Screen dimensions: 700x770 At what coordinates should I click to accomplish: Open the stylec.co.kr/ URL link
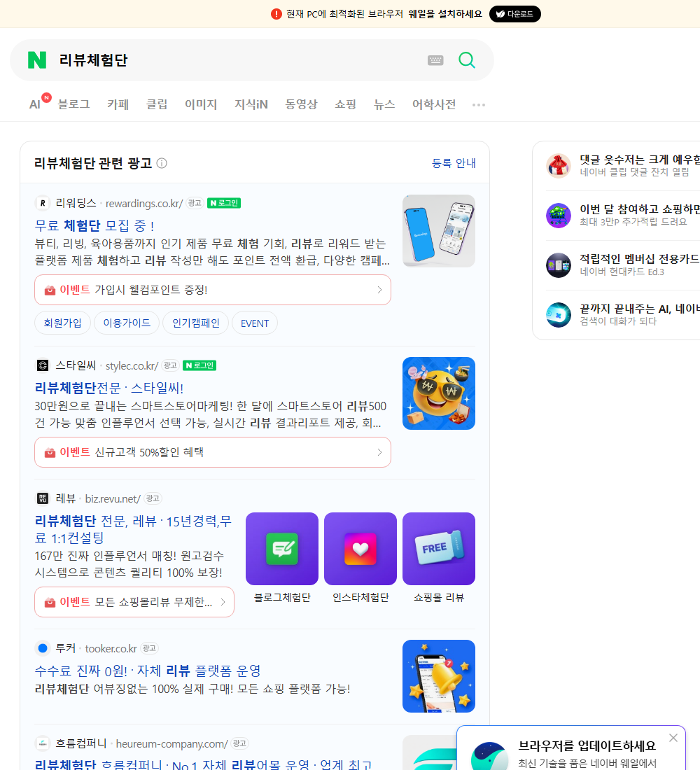(x=132, y=365)
